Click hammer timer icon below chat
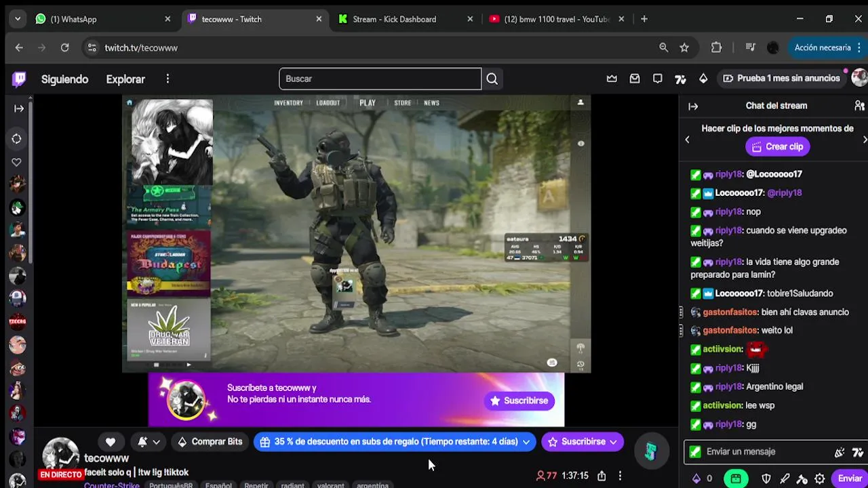868x488 pixels. (802, 478)
